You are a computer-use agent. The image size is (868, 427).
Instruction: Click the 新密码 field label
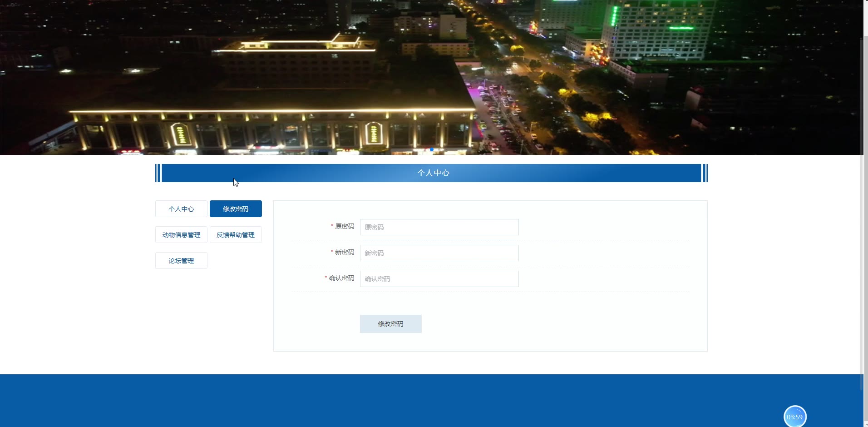(x=344, y=252)
